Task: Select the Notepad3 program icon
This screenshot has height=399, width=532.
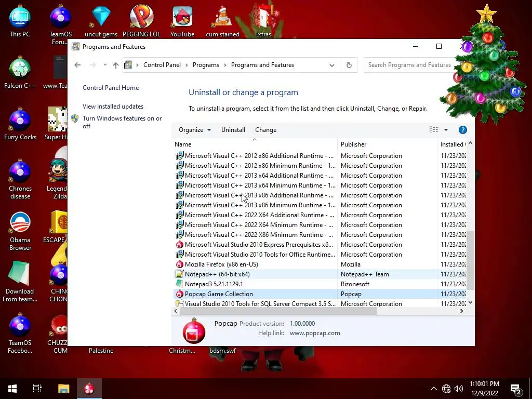Action: [x=179, y=284]
